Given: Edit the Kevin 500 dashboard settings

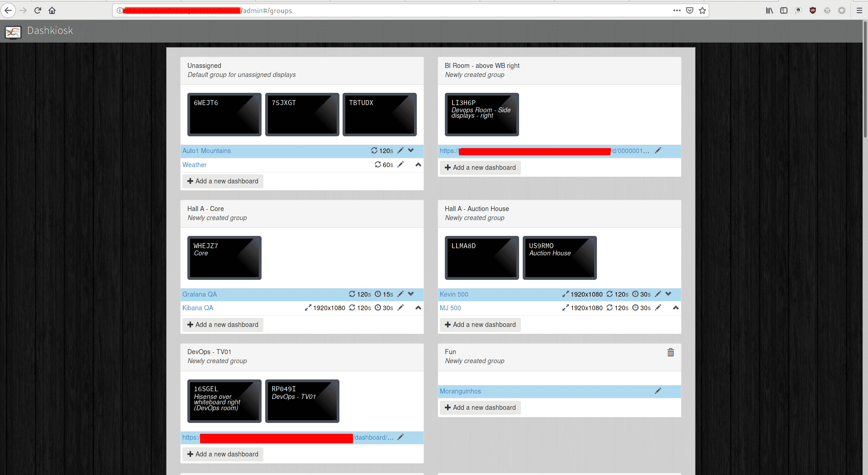Looking at the screenshot, I should 658,294.
